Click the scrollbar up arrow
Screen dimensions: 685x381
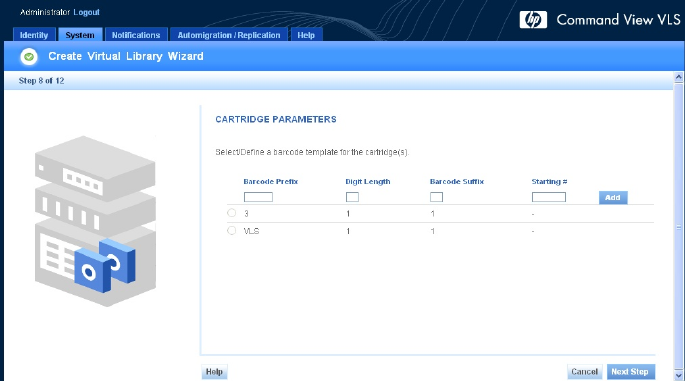pyautogui.click(x=678, y=77)
